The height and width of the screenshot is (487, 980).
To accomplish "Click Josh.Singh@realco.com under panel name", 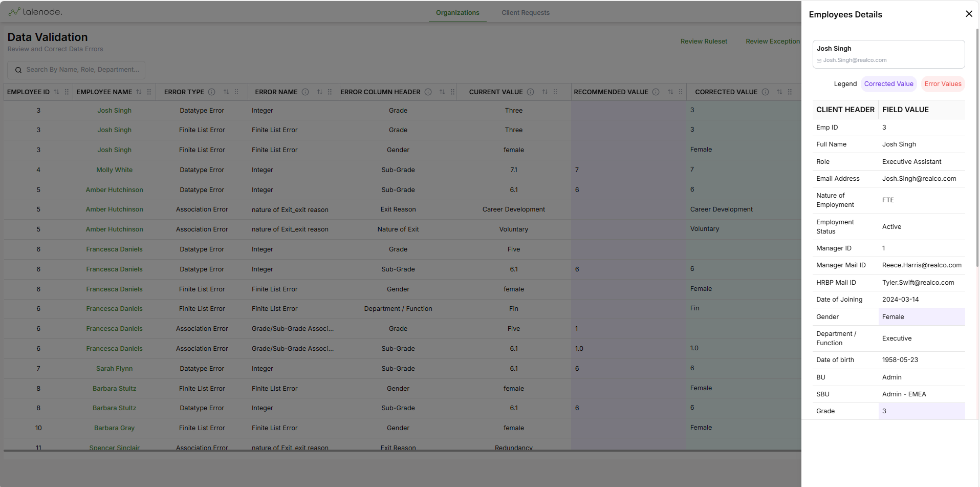I will click(x=855, y=60).
